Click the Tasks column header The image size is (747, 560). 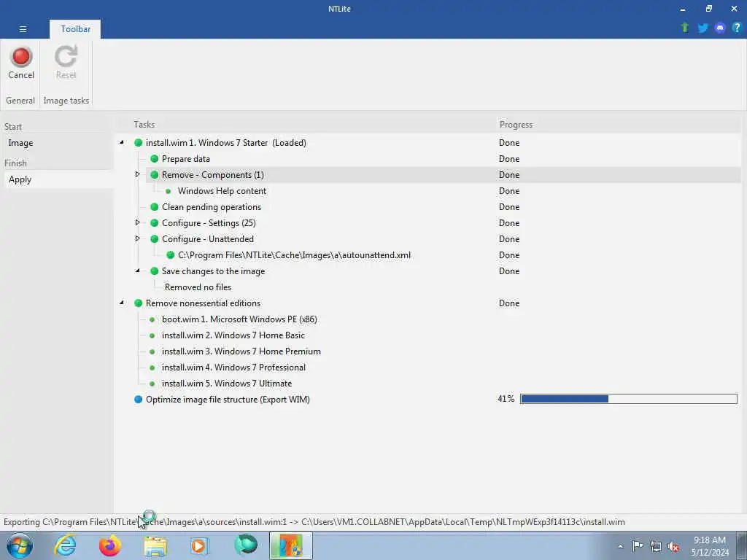(x=144, y=124)
